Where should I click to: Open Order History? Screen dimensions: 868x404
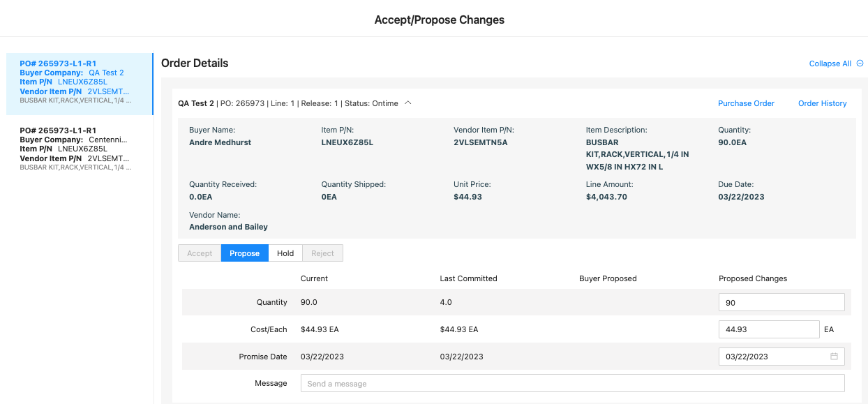[822, 103]
